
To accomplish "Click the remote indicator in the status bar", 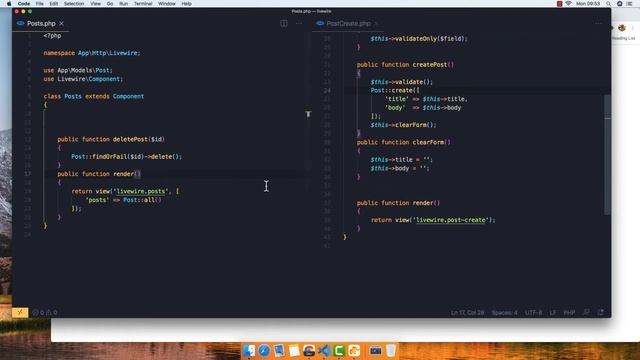I will click(x=20, y=313).
